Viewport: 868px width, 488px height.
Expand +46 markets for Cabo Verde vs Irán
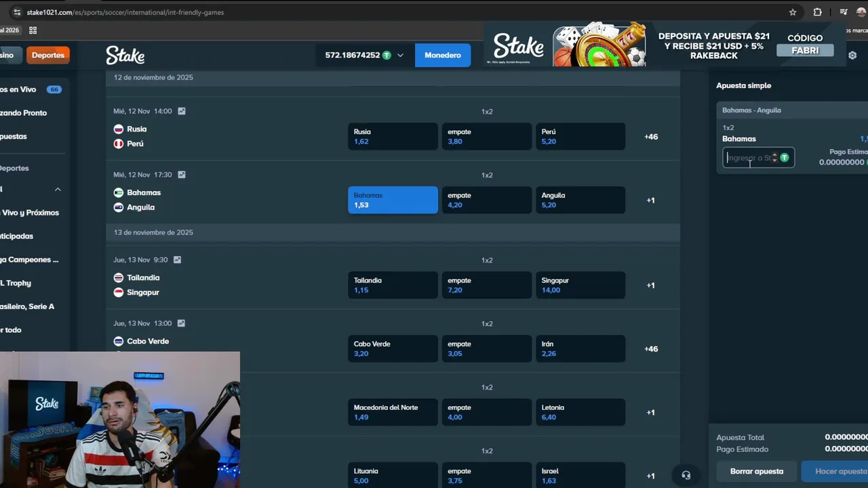click(x=651, y=349)
